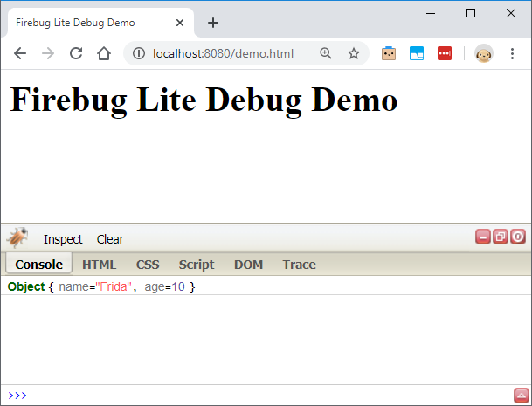Viewport: 532px width, 406px height.
Task: Show the DOM tab
Action: click(248, 265)
